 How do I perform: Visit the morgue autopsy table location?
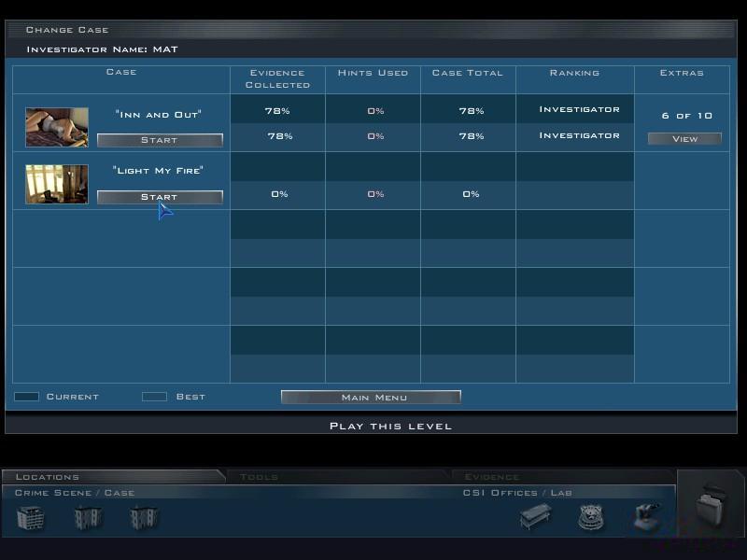pos(535,517)
